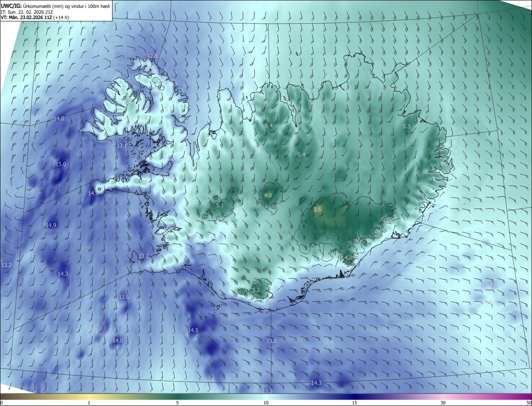Image resolution: width=532 pixels, height=406 pixels.
Task: Click the 5.2 value on the southern glacier
Action: (256, 290)
